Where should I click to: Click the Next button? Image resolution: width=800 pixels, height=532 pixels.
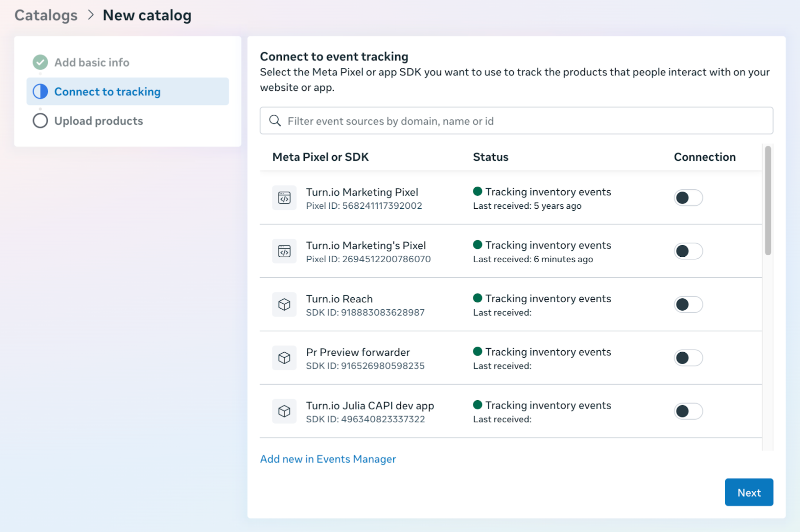point(748,493)
